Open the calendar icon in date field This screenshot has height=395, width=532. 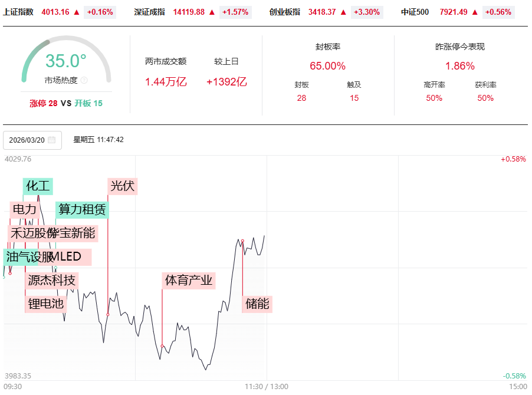[52, 140]
